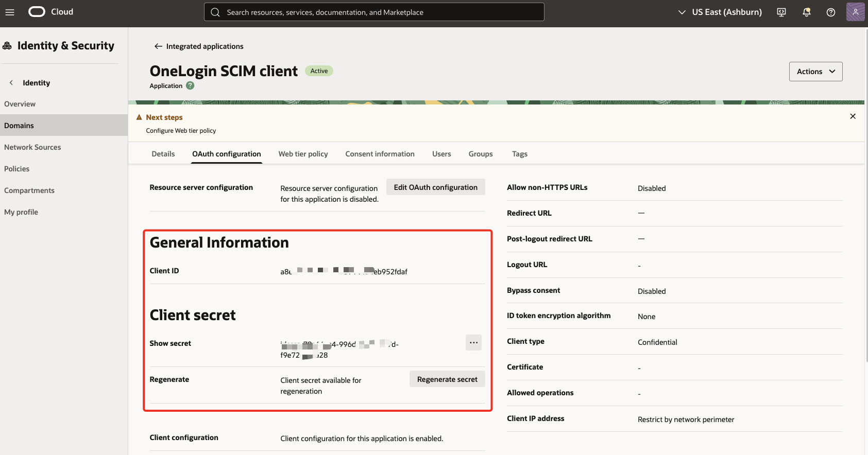Image resolution: width=868 pixels, height=455 pixels.
Task: Click the ID token encryption algorithm None value
Action: (x=646, y=317)
